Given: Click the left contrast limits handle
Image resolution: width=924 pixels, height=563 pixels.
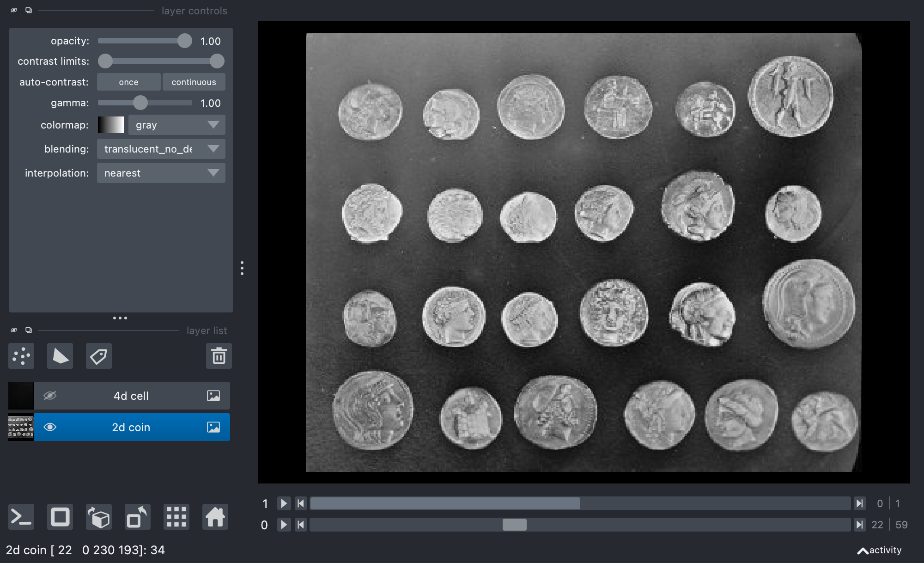Looking at the screenshot, I should coord(105,61).
